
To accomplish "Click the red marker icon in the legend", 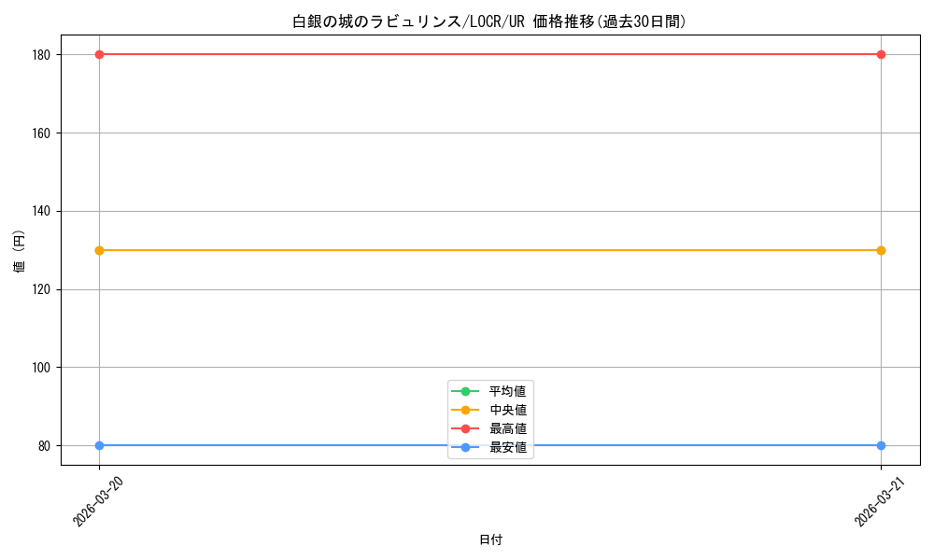I will tap(465, 428).
